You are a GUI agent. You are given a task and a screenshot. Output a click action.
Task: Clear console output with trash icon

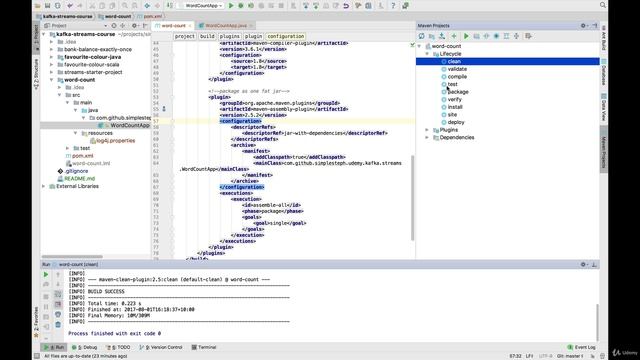click(58, 325)
